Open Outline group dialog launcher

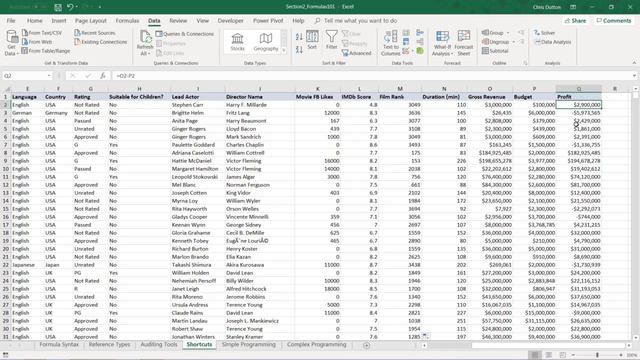pyautogui.click(x=525, y=63)
